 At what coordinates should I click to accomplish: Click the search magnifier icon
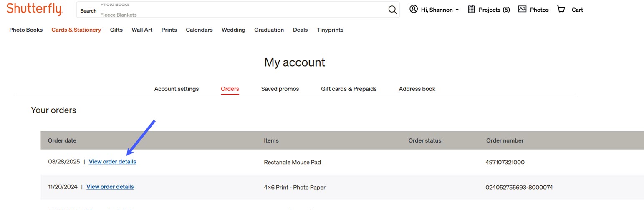point(392,10)
